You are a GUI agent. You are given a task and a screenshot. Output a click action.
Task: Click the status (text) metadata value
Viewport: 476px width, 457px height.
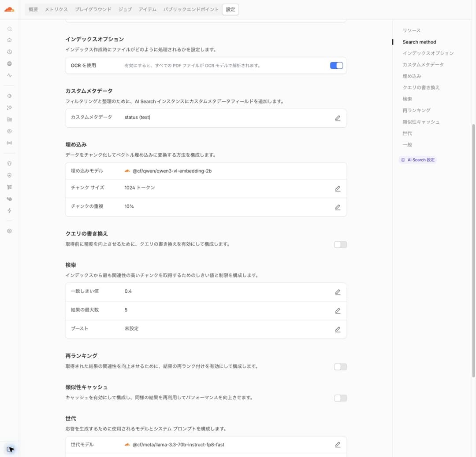(137, 118)
